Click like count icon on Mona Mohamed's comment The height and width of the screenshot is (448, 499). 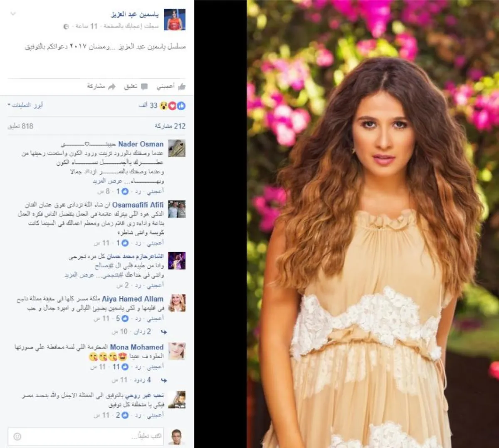tap(124, 367)
